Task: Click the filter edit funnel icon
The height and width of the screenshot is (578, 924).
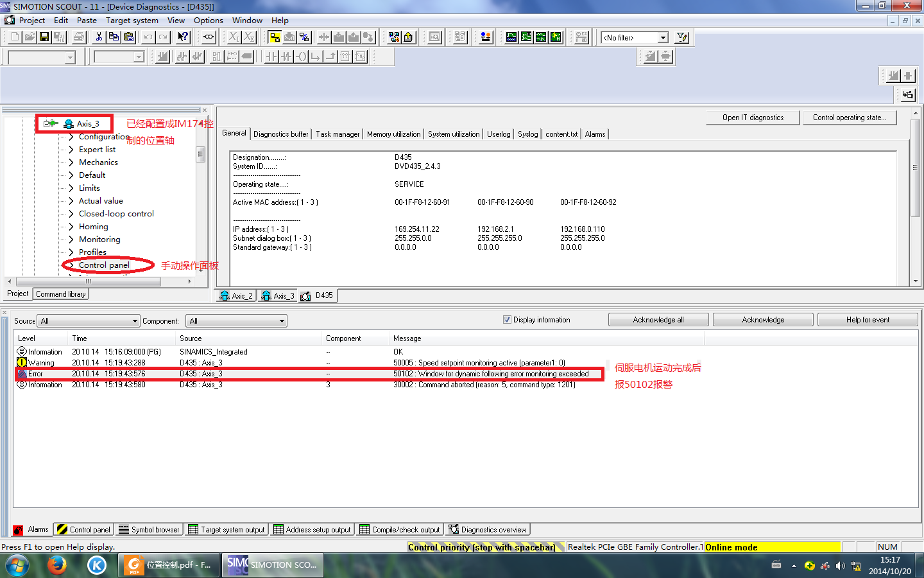Action: [682, 37]
